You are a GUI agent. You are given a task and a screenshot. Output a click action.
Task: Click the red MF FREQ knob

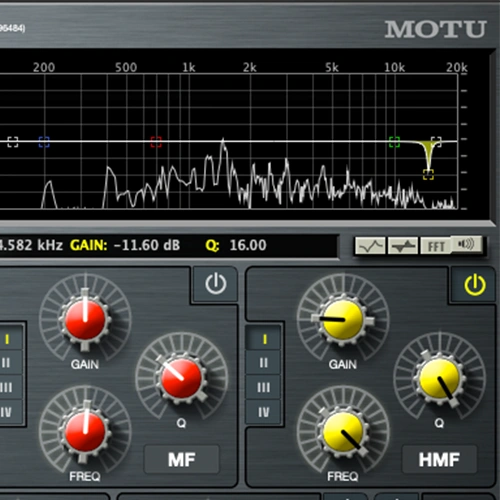pos(85,432)
